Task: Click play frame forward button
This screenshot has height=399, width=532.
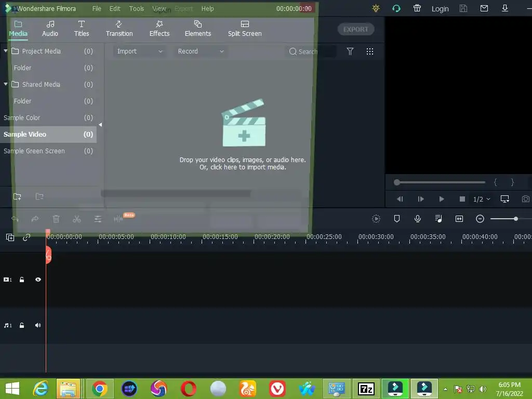Action: (x=421, y=199)
